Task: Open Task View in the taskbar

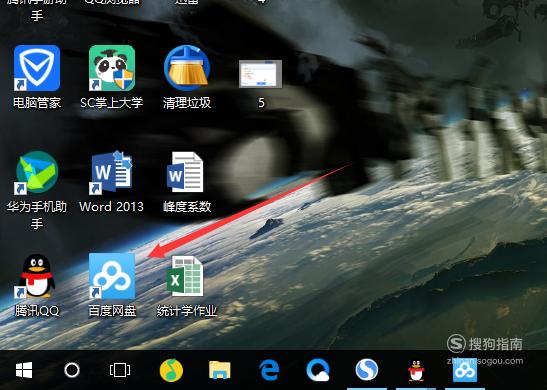Action: click(x=120, y=370)
